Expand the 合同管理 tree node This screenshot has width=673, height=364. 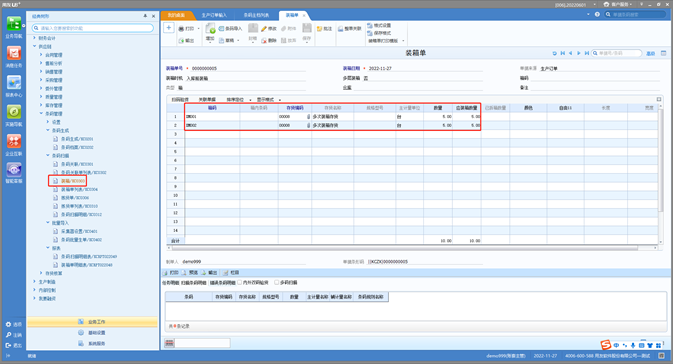click(41, 55)
